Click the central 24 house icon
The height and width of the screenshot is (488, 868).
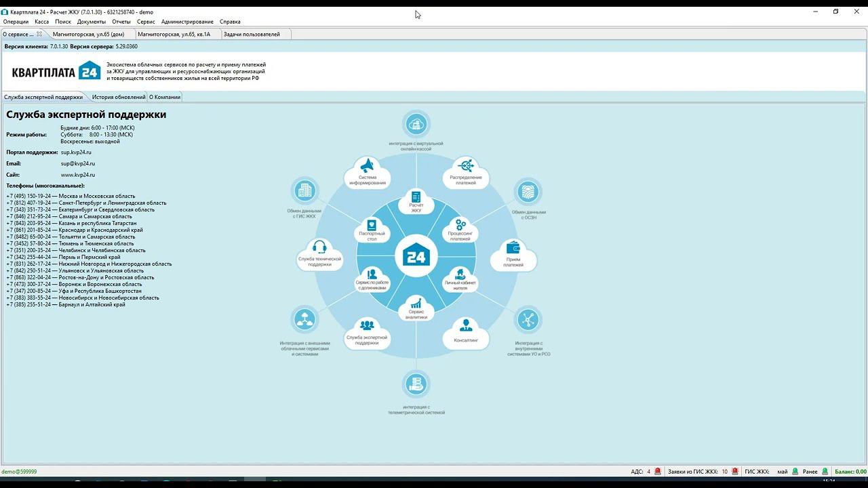(416, 257)
